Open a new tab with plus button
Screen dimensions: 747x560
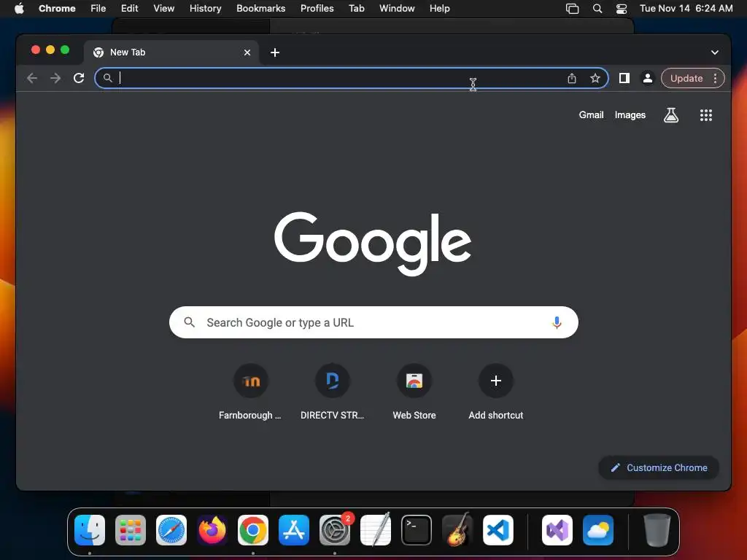pyautogui.click(x=275, y=52)
